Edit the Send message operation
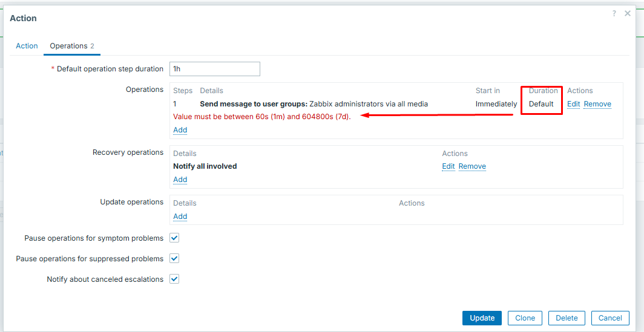The height and width of the screenshot is (332, 644). tap(573, 104)
